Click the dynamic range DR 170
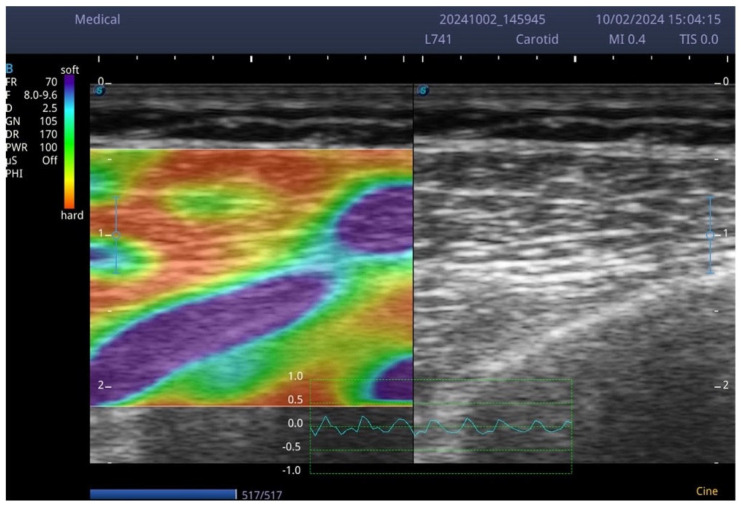The height and width of the screenshot is (509, 742). pyautogui.click(x=31, y=134)
